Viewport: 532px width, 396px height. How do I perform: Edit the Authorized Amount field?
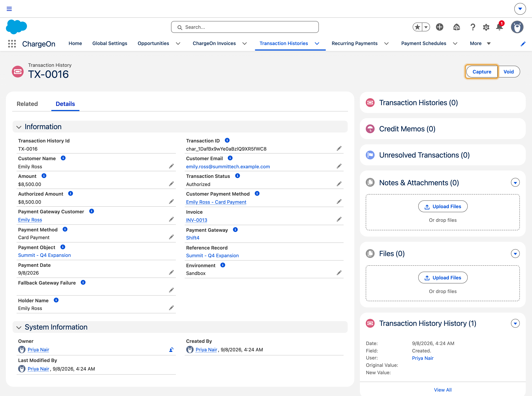pyautogui.click(x=171, y=202)
